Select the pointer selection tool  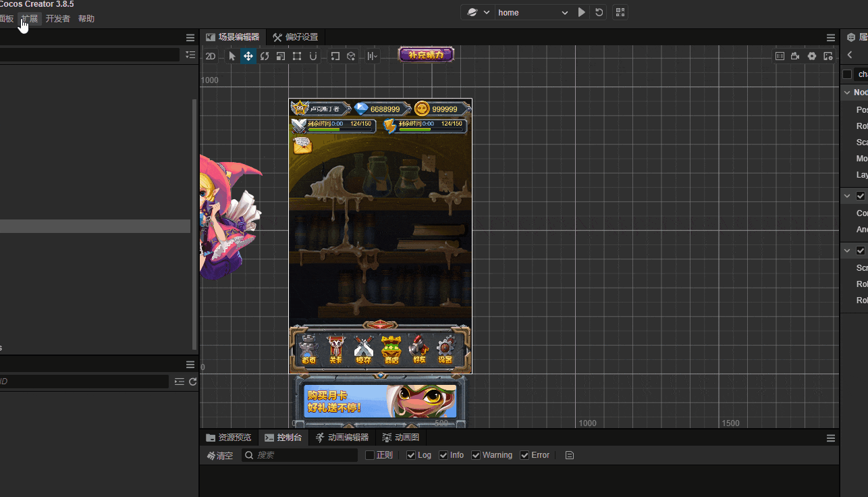click(x=232, y=57)
